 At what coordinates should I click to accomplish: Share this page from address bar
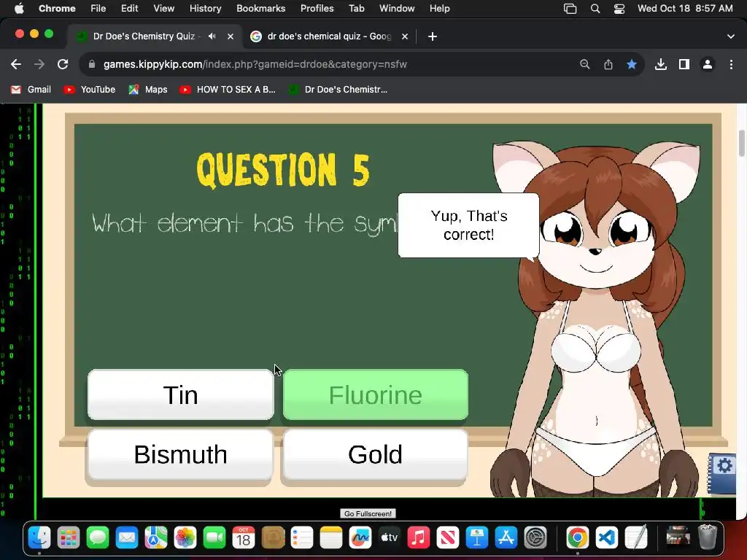click(x=608, y=64)
